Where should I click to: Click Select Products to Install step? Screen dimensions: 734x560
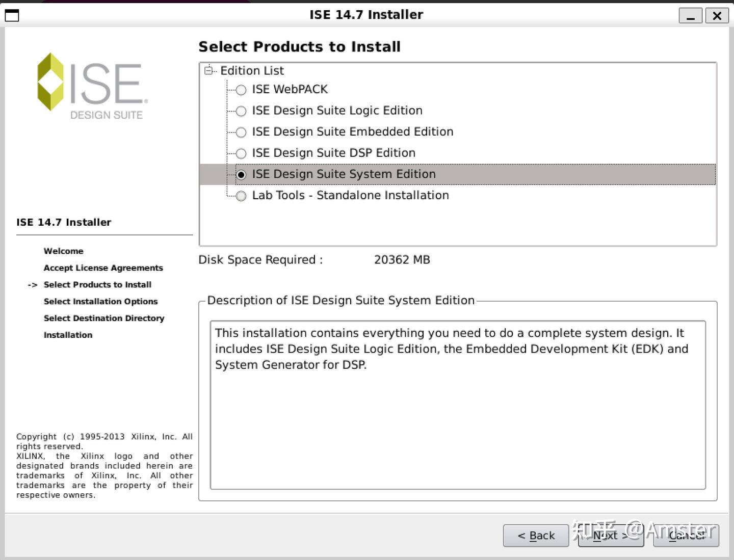pos(98,284)
